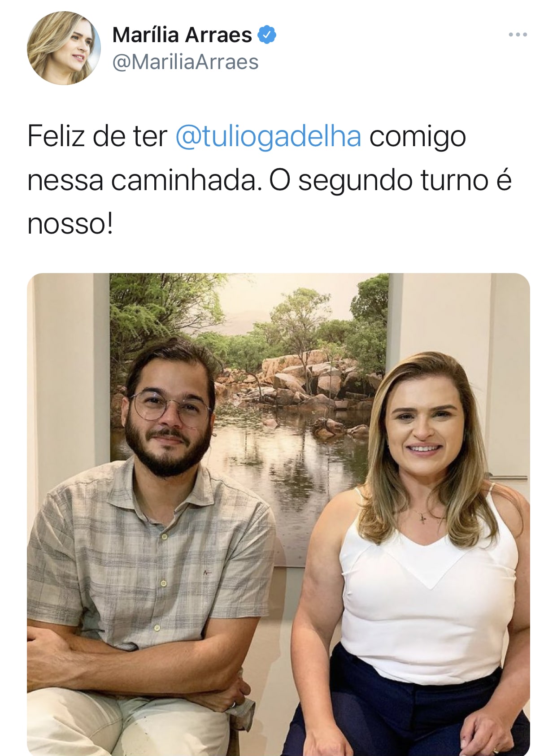The height and width of the screenshot is (756, 557).
Task: Open the three-dot more options menu
Action: click(518, 35)
